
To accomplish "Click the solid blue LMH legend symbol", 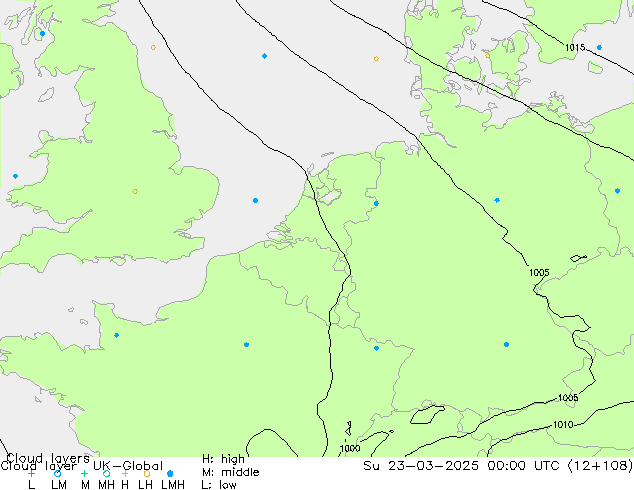I will [170, 473].
